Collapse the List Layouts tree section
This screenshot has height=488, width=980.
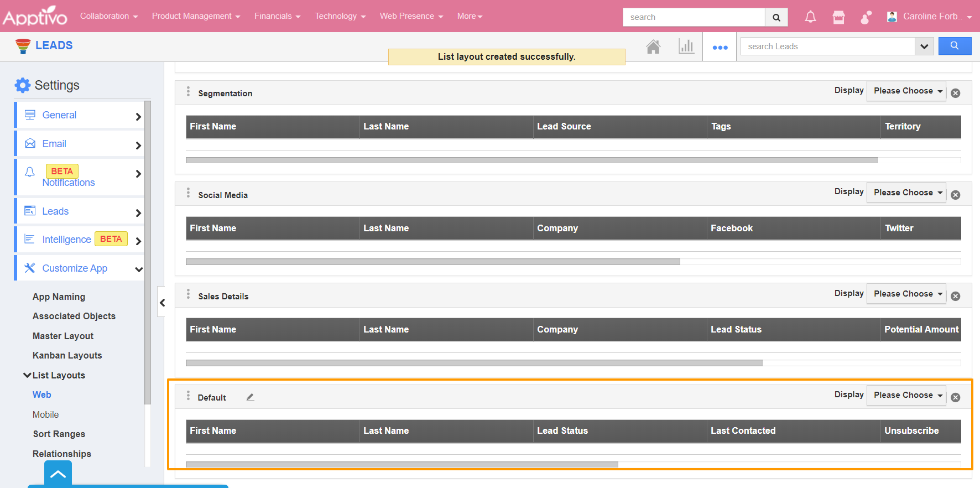tap(27, 375)
